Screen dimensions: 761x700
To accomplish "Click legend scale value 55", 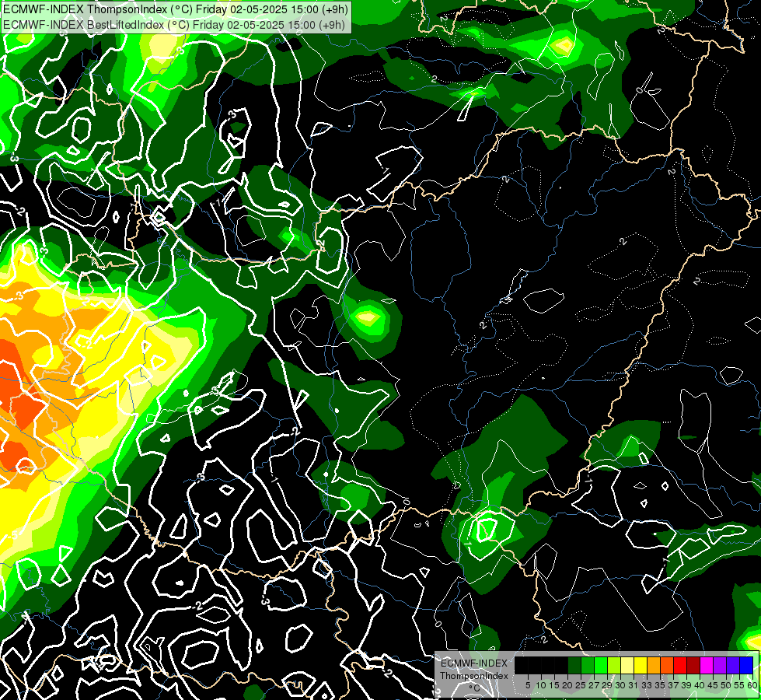I will [x=739, y=685].
